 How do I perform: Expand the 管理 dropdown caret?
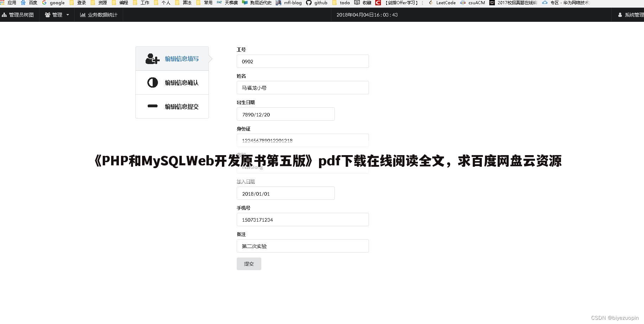[x=68, y=15]
